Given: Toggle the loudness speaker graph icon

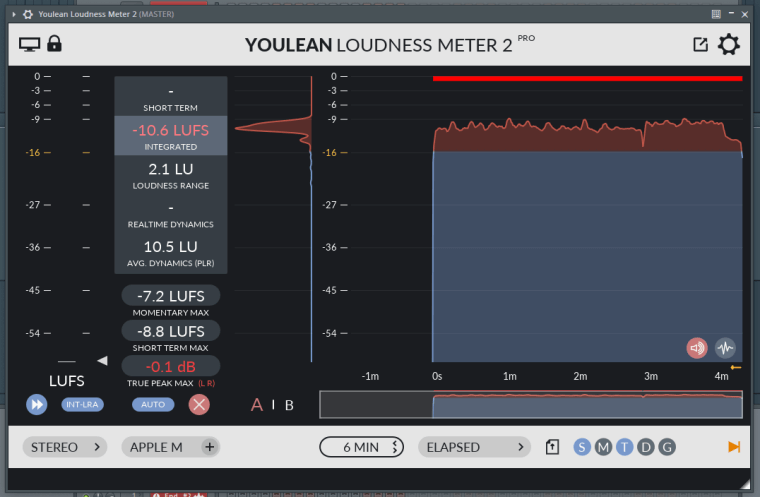Looking at the screenshot, I should (x=697, y=348).
